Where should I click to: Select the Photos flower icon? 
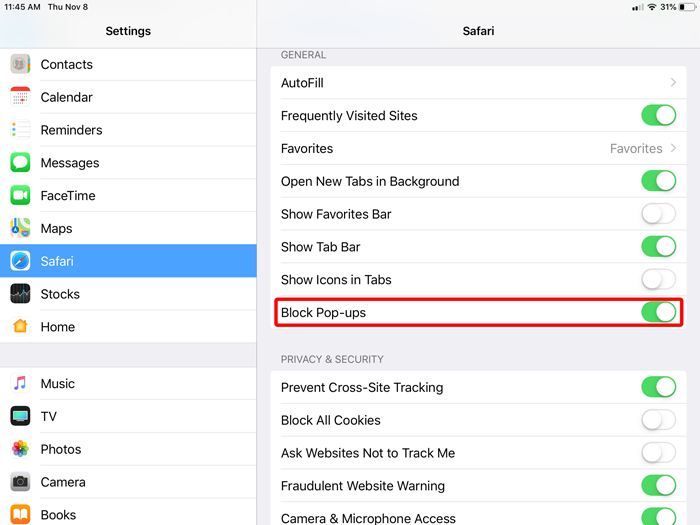point(20,449)
